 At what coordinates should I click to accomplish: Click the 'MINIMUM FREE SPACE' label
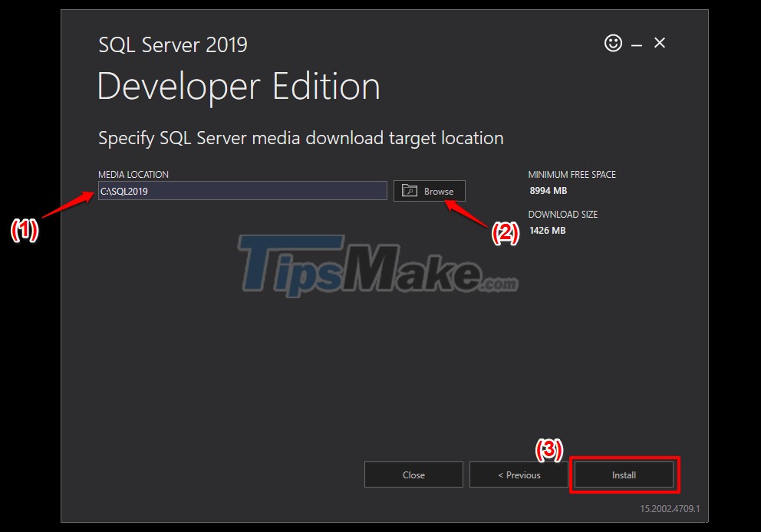(572, 175)
